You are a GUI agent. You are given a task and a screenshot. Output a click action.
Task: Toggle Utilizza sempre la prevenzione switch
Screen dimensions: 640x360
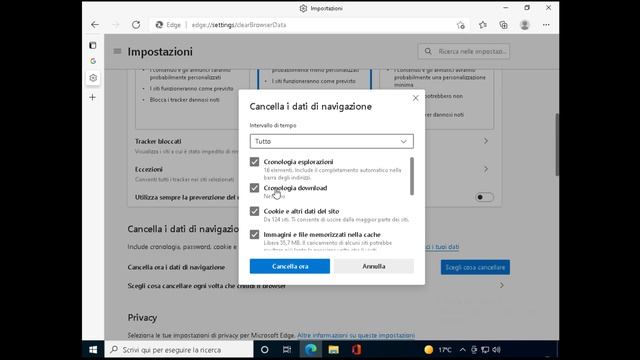tap(484, 197)
